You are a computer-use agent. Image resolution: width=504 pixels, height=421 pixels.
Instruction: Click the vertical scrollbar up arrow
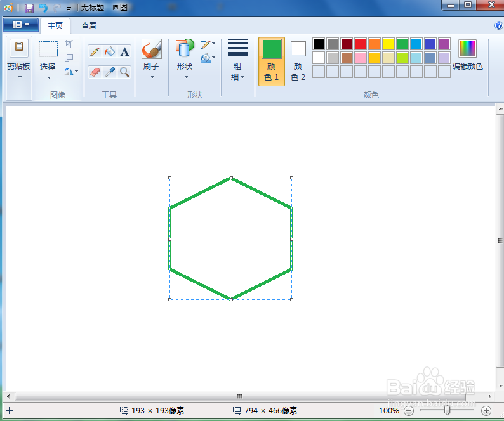[500, 108]
